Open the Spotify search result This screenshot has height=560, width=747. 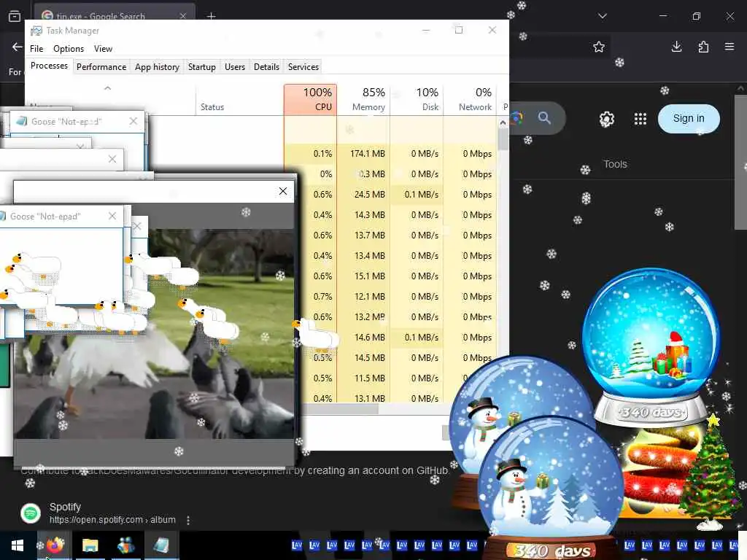click(65, 507)
